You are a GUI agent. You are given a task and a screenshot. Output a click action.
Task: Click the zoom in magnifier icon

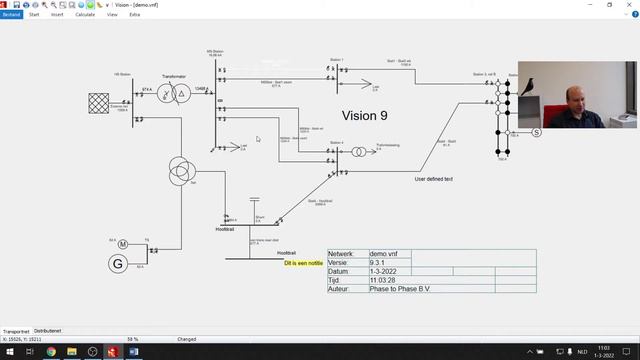(44, 5)
